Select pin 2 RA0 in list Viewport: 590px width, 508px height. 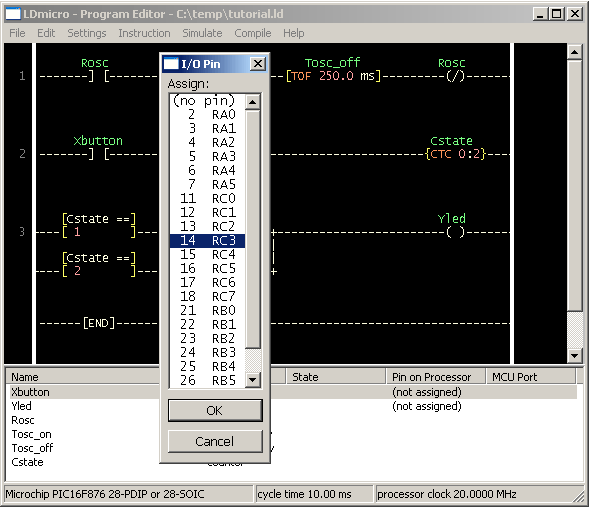[x=207, y=114]
